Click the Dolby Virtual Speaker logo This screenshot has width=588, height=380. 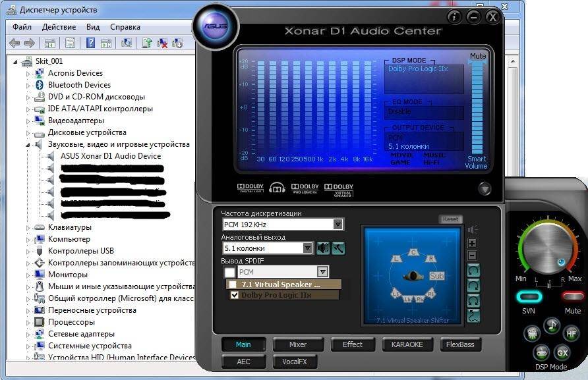coord(339,190)
